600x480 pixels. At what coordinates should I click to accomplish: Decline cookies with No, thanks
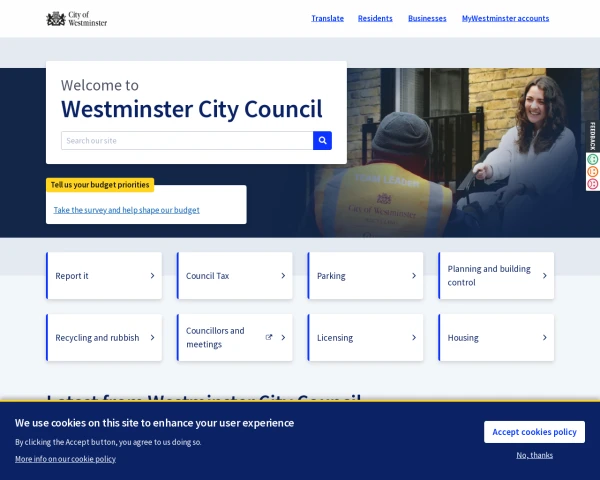[535, 455]
